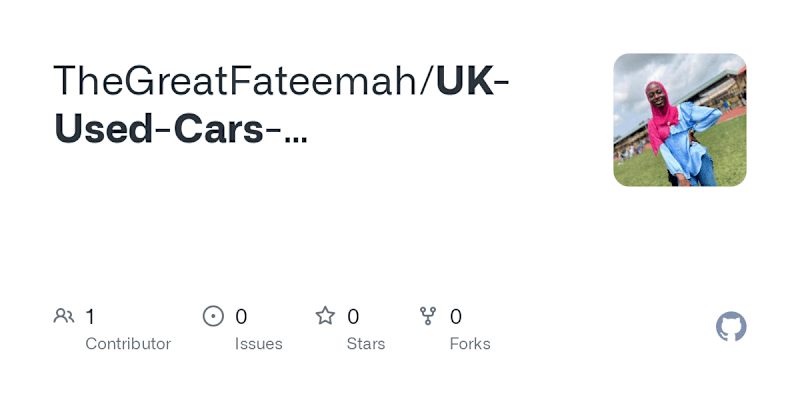The image size is (800, 400).
Task: Click the contributors people icon
Action: point(64,316)
